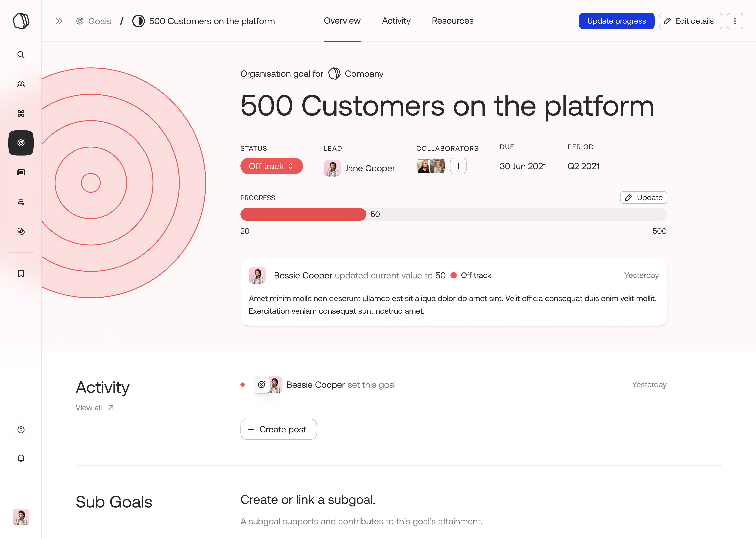Open the three-dot more options menu

tap(734, 21)
